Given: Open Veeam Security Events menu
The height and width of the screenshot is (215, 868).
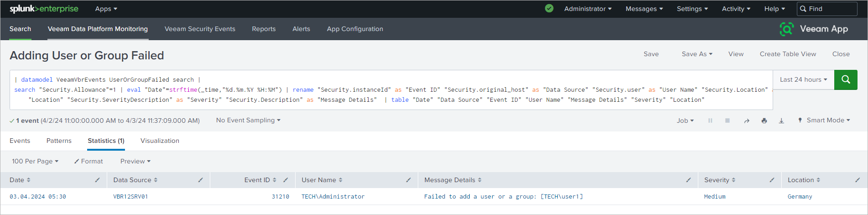Looking at the screenshot, I should click(x=200, y=29).
